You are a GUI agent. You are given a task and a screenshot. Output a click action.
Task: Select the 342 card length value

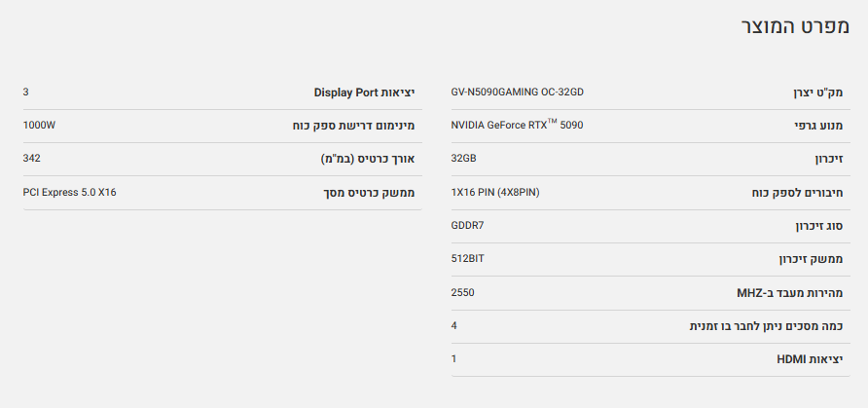[31, 158]
